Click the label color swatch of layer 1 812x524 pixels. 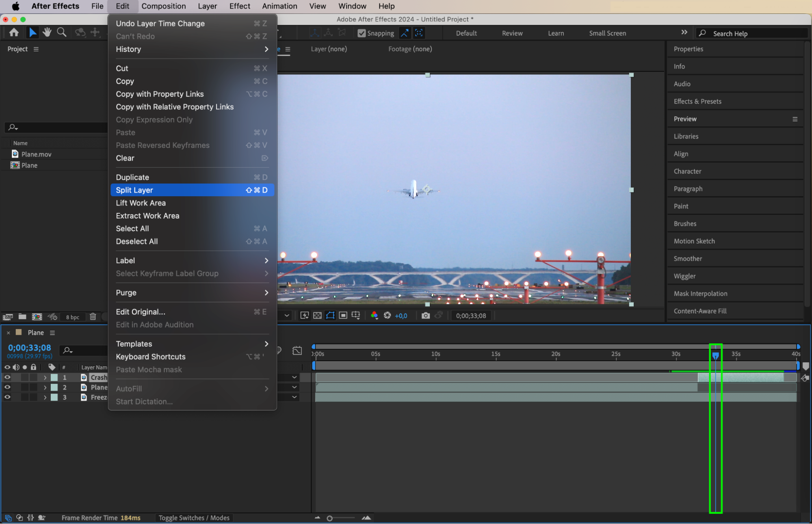pos(54,377)
